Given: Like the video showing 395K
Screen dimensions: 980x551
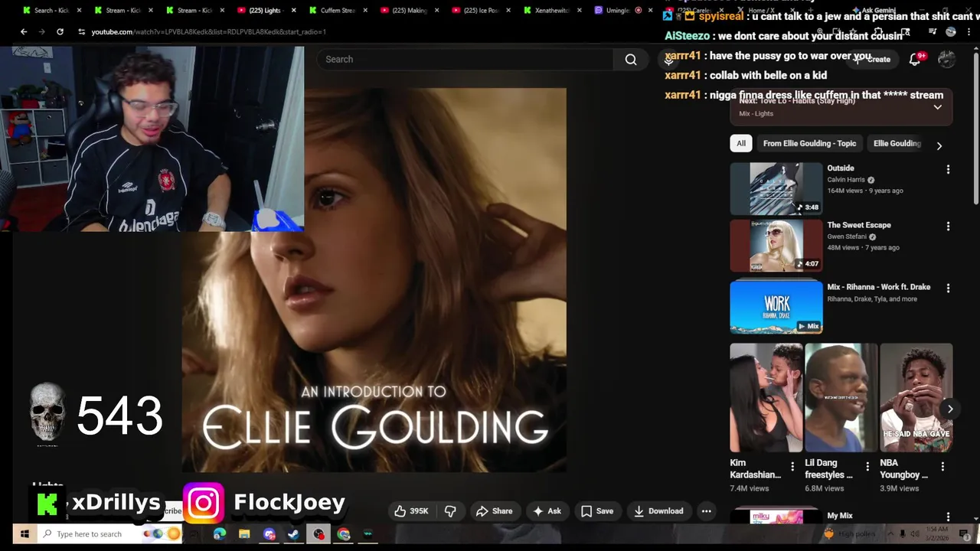Looking at the screenshot, I should pos(411,511).
